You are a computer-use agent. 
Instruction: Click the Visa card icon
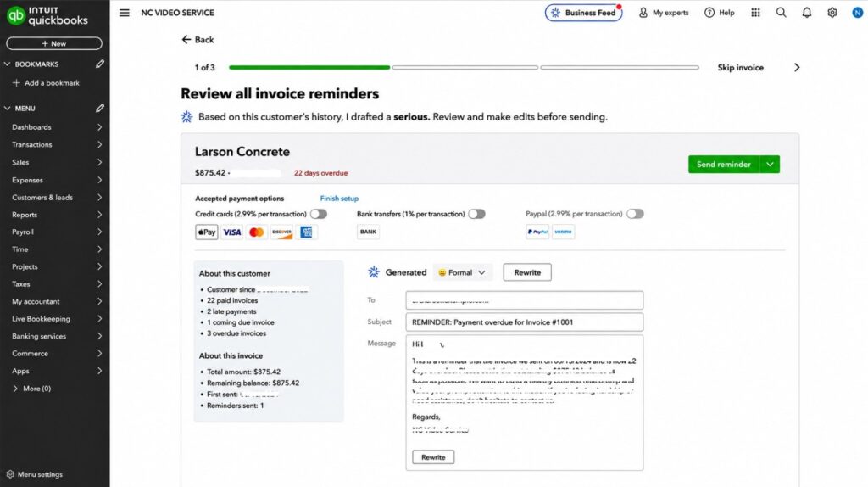point(232,232)
